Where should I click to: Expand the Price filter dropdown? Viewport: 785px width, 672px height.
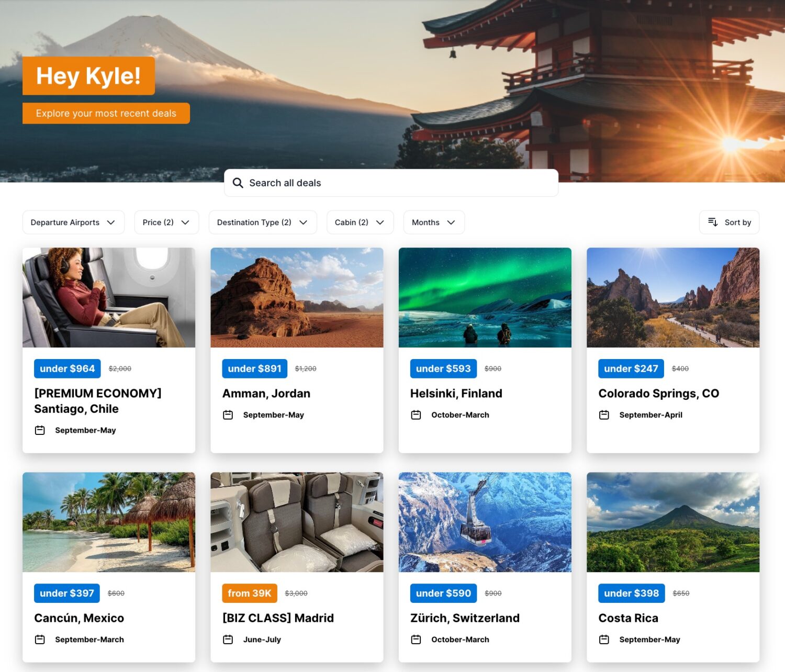point(166,222)
